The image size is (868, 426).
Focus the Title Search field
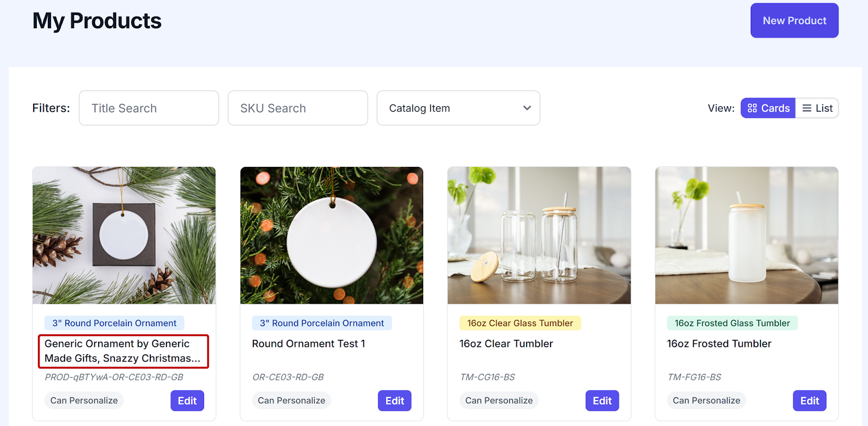point(149,108)
